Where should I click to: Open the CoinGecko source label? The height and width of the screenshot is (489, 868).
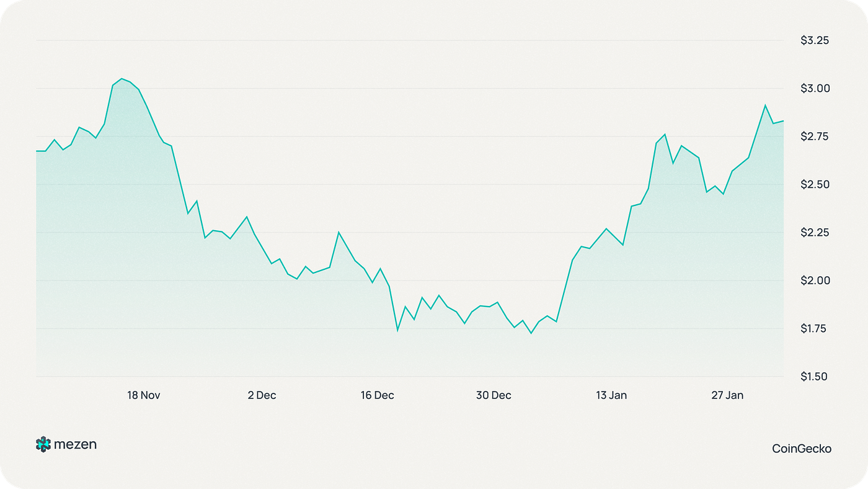802,448
